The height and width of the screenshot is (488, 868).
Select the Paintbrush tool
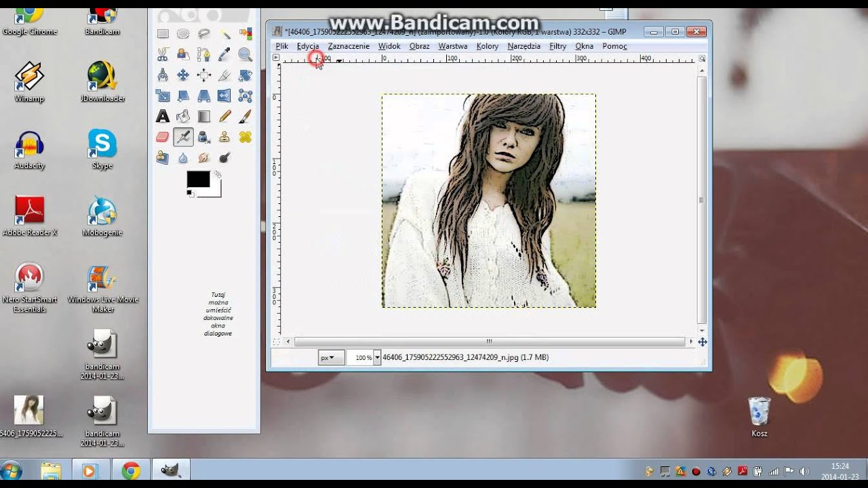point(245,117)
